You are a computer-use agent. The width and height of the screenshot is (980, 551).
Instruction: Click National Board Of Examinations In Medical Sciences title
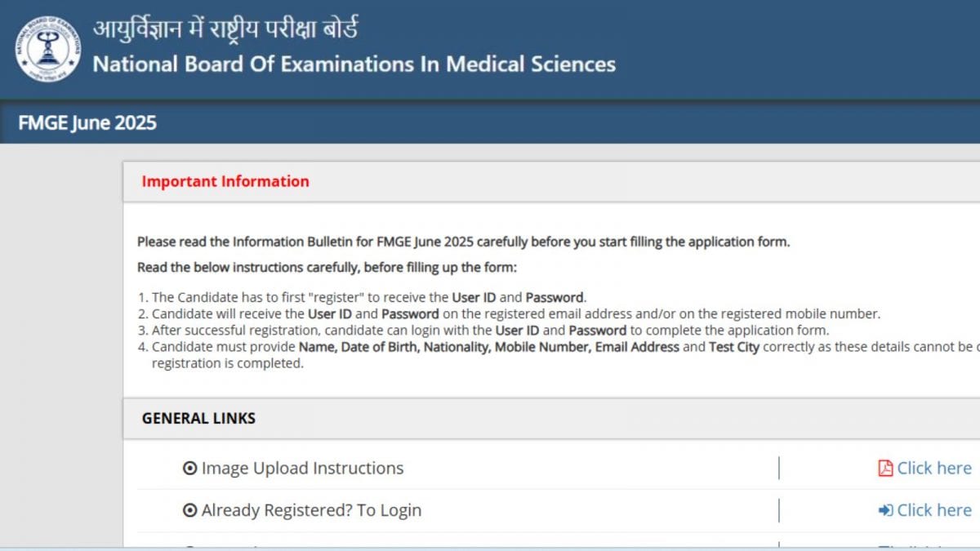pos(354,64)
